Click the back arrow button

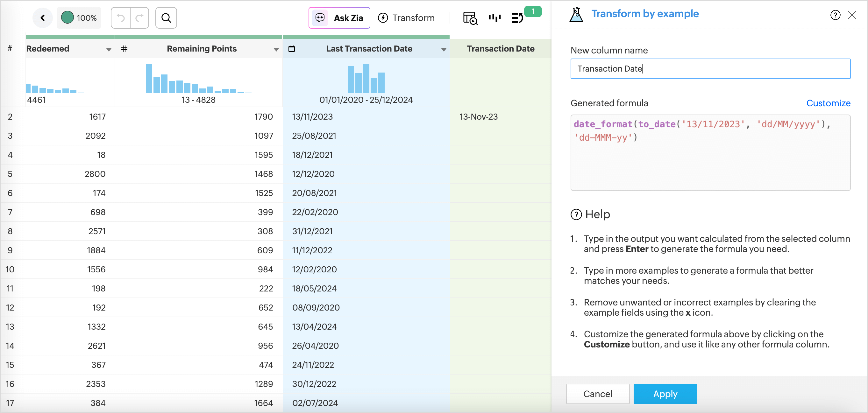pyautogui.click(x=43, y=18)
